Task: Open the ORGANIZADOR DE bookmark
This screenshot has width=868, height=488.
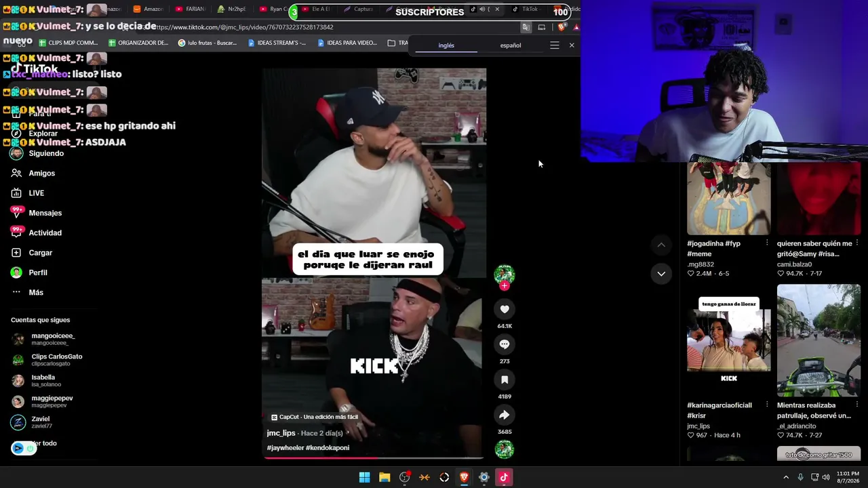Action: [x=138, y=43]
